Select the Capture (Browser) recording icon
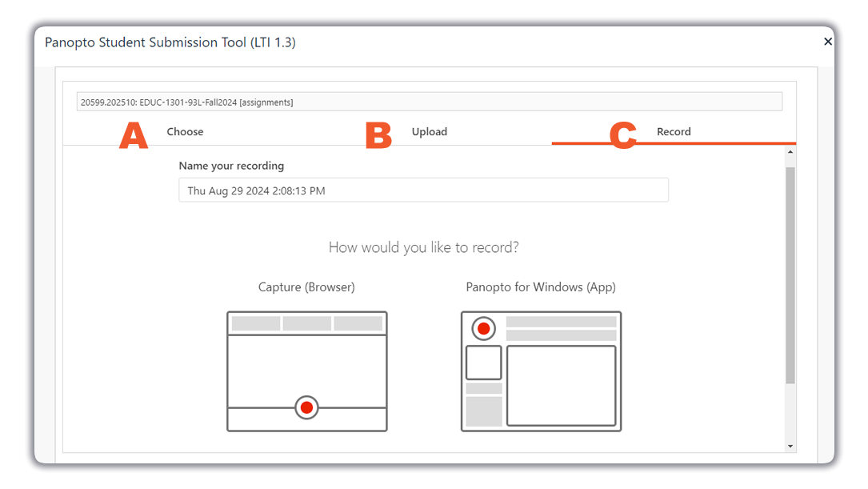Screen dimensions: 868x489 click(x=306, y=370)
